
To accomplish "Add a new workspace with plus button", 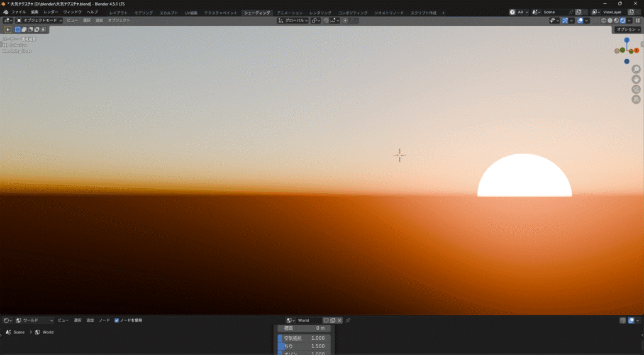I will click(443, 13).
